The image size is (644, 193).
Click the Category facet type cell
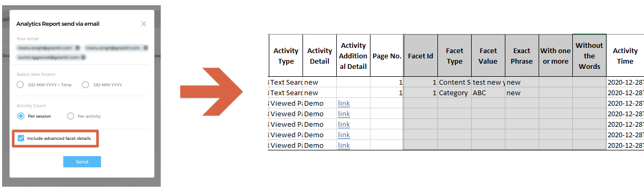tap(454, 93)
